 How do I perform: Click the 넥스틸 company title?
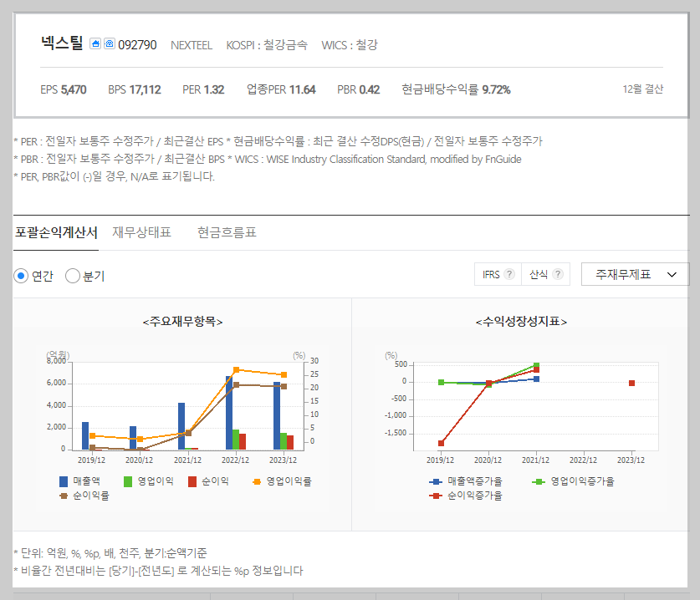(x=62, y=43)
